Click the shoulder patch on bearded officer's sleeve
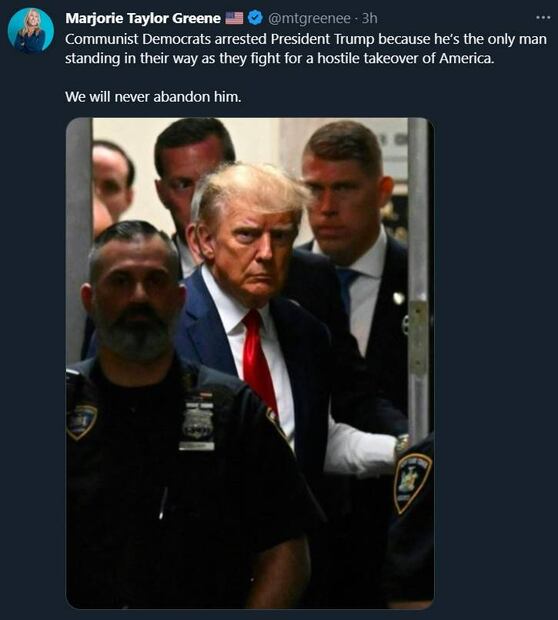 click(81, 421)
